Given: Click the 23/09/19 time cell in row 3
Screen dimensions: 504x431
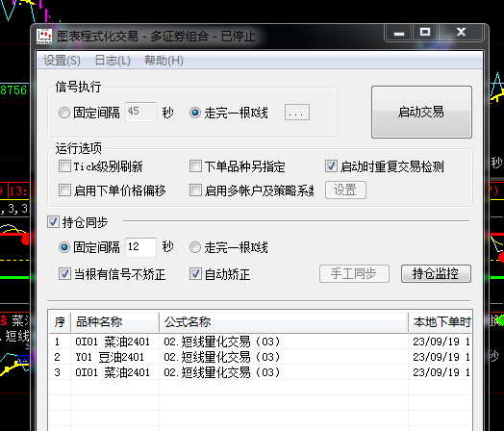Looking at the screenshot, I should tap(441, 372).
